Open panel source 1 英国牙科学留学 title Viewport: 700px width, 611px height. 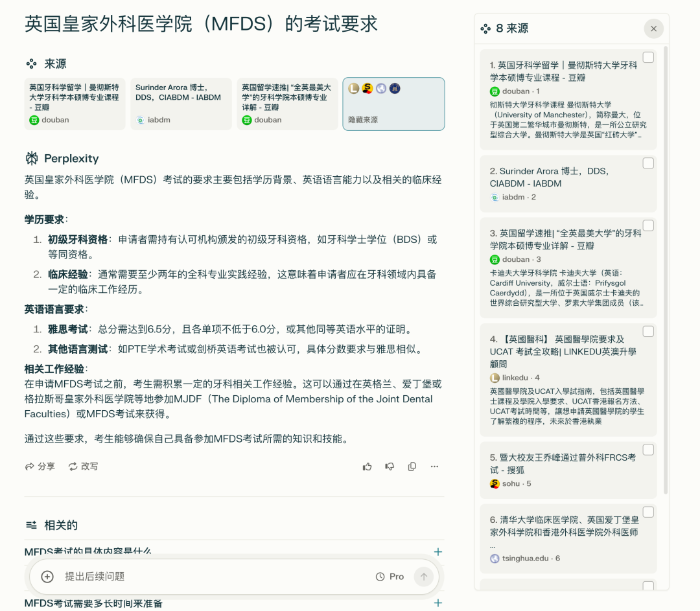(563, 71)
